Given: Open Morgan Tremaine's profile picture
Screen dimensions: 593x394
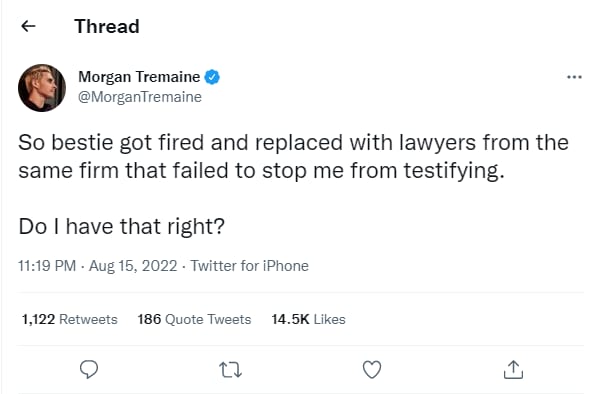Looking at the screenshot, I should 42,88.
